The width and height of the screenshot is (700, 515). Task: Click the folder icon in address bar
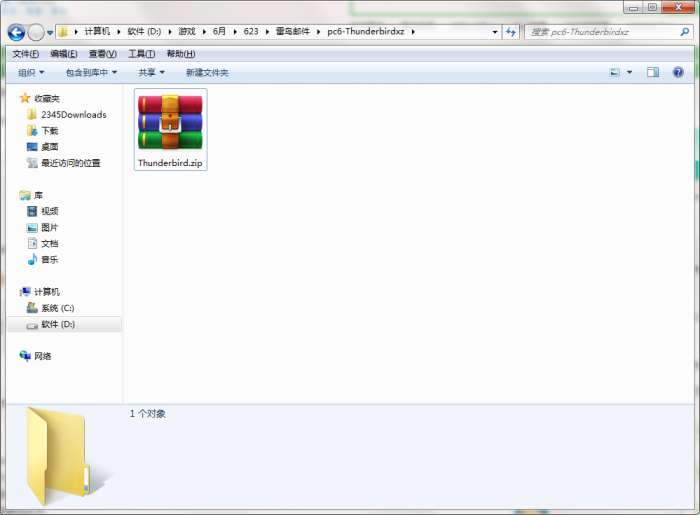coord(63,32)
